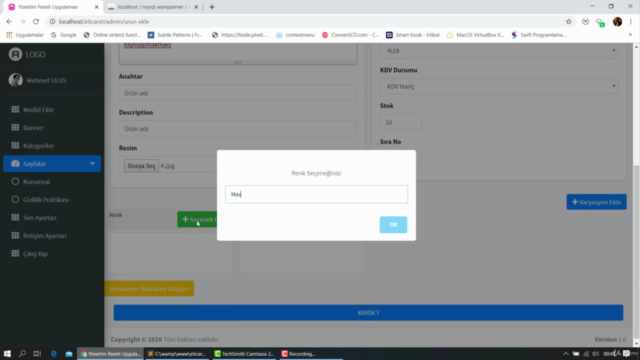The image size is (640, 360).
Task: Click Varyasyon Stoklarını Oluştur yellow button
Action: point(149,289)
